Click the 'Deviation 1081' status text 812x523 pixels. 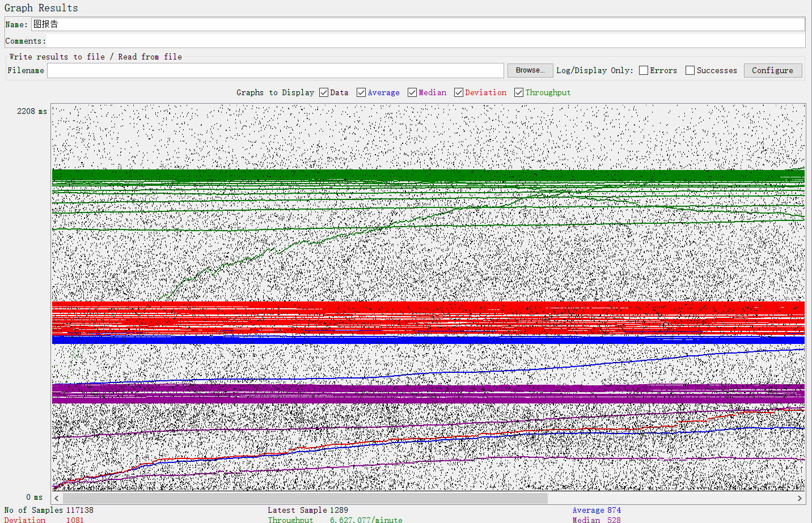44,519
